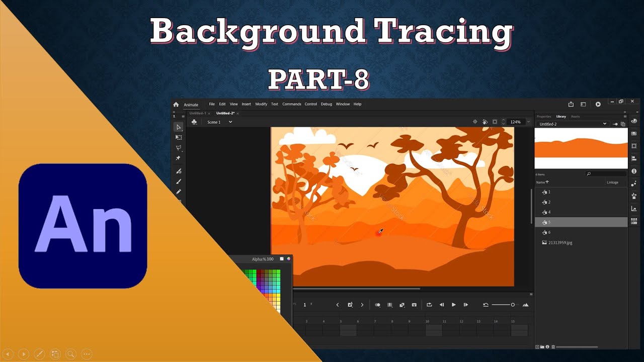The width and height of the screenshot is (644, 362).
Task: Click the zoom percentage stepper arrows
Action: (x=504, y=122)
